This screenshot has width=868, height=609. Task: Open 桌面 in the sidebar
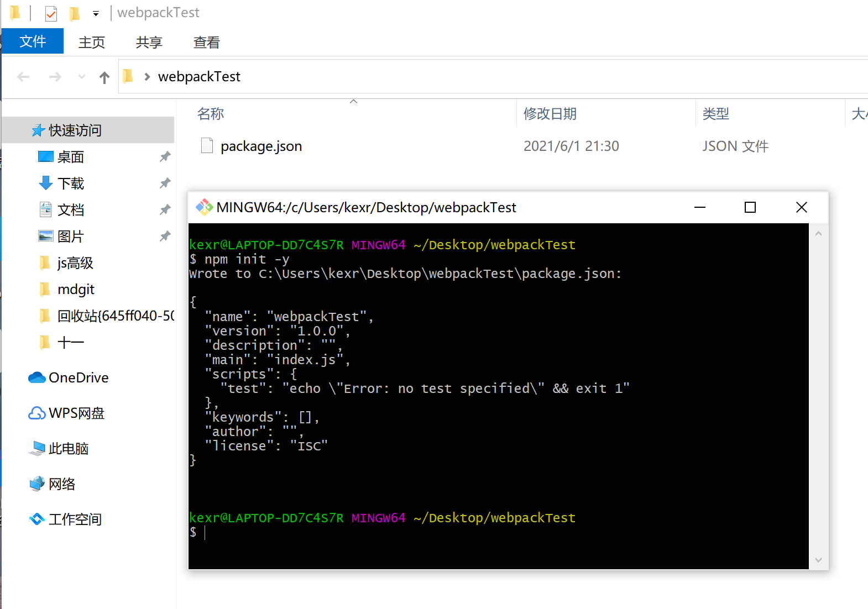pos(71,157)
